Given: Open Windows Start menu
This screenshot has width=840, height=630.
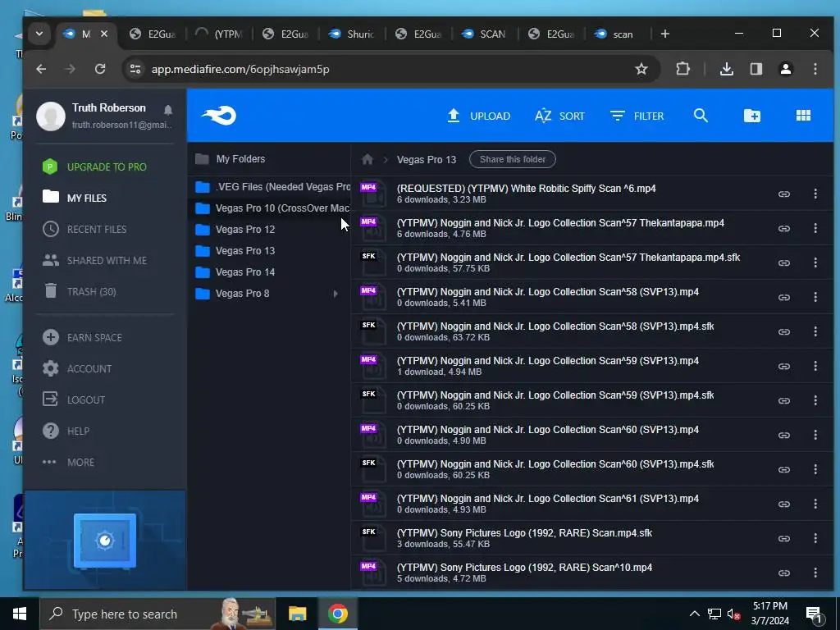Looking at the screenshot, I should (20, 614).
